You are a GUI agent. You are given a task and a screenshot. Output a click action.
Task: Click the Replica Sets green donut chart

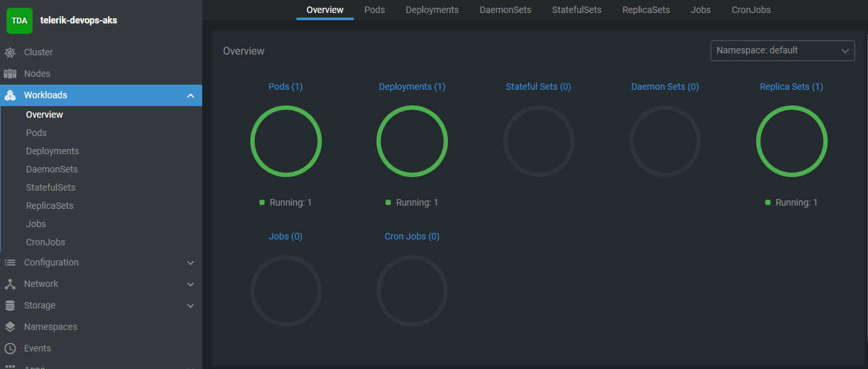click(x=791, y=141)
